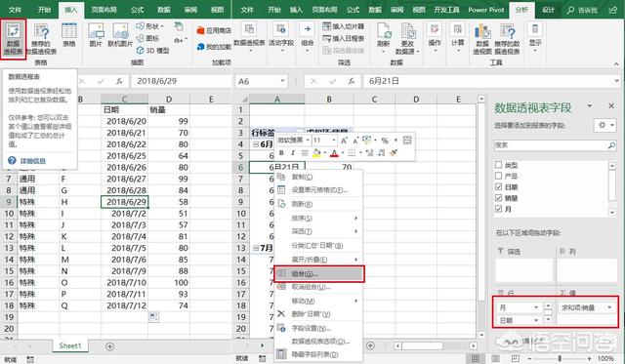Click cell 2018/6/29 in column C

point(124,202)
